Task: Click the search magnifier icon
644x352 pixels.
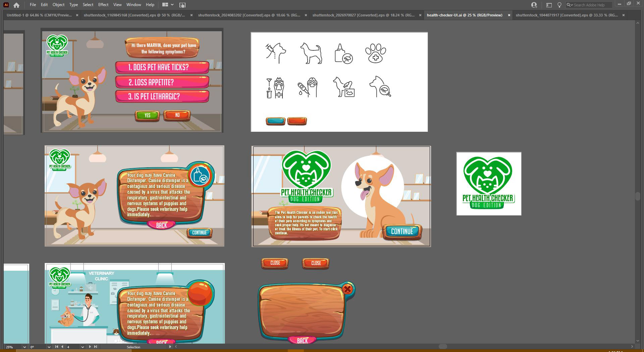Action: 569,5
